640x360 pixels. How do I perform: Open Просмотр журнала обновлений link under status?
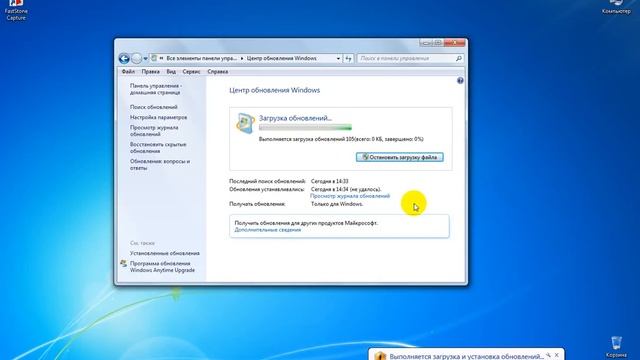pos(350,196)
